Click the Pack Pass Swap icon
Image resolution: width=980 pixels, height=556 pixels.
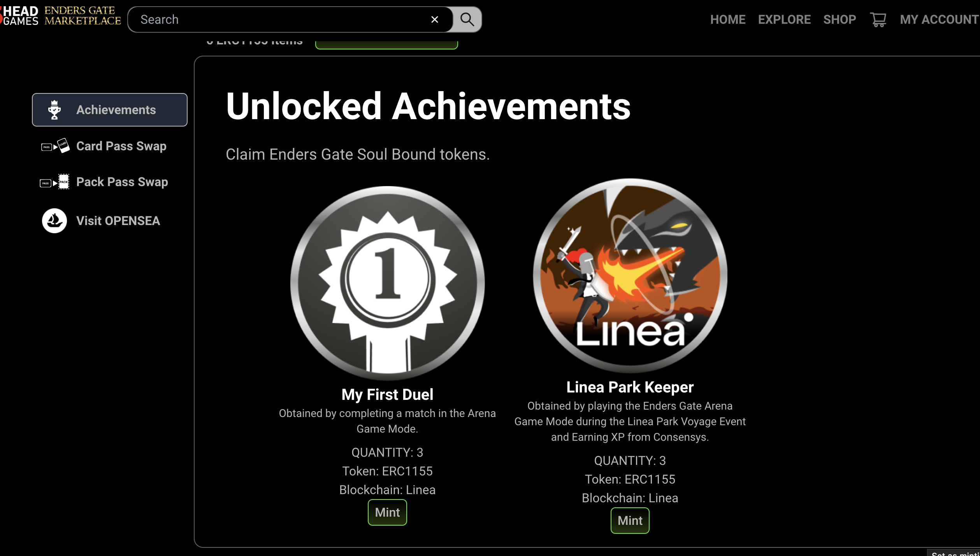(54, 182)
